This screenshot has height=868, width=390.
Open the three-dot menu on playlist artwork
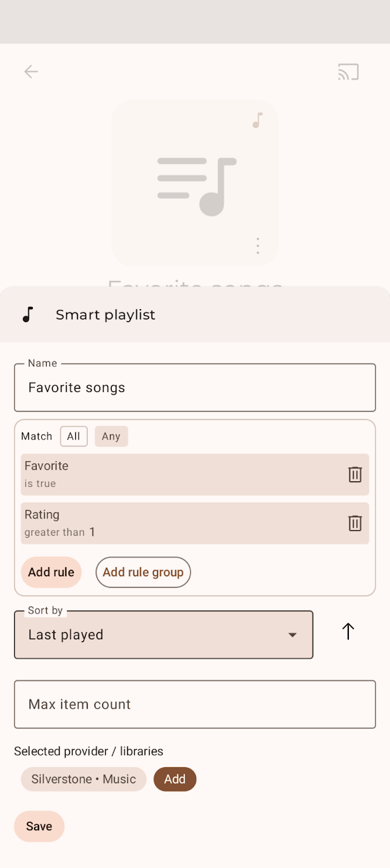point(258,245)
